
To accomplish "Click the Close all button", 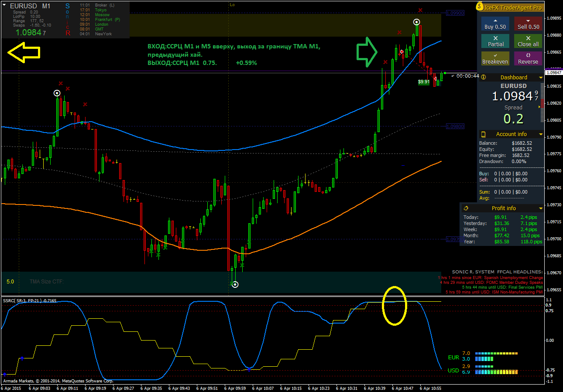I will 528,41.
